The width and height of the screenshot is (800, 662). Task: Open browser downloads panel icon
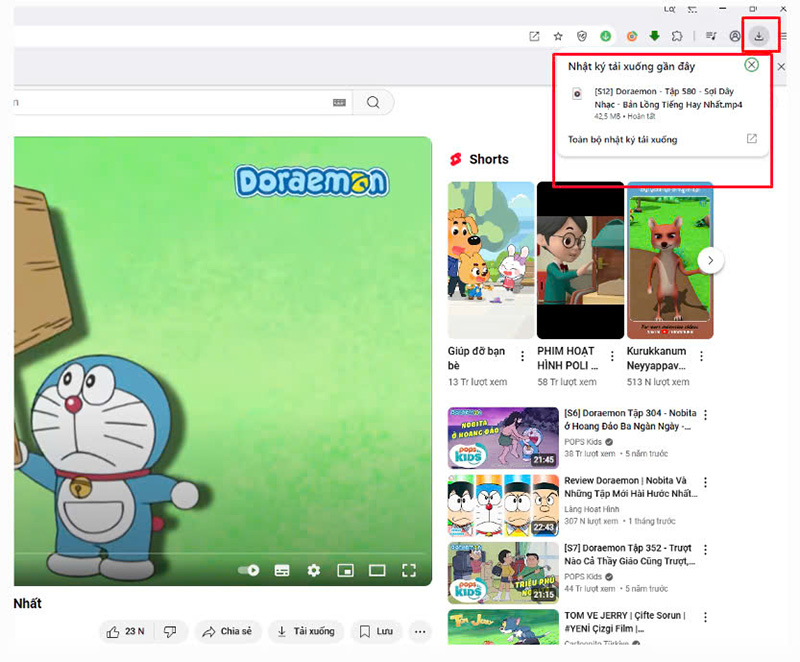point(760,36)
